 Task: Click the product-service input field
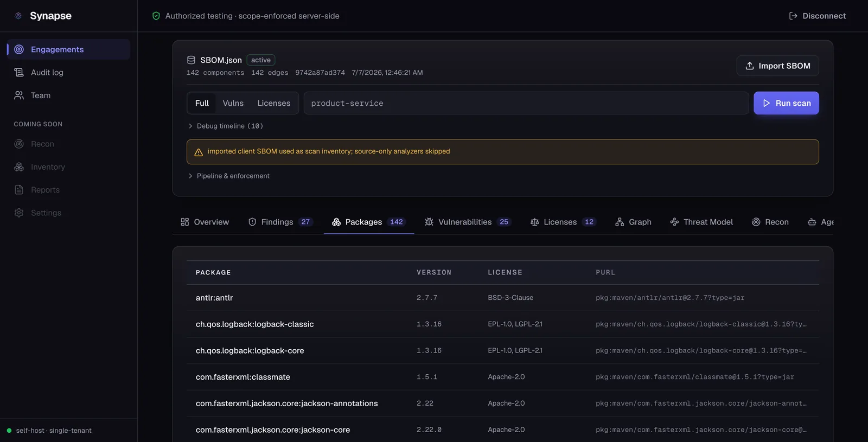click(526, 103)
